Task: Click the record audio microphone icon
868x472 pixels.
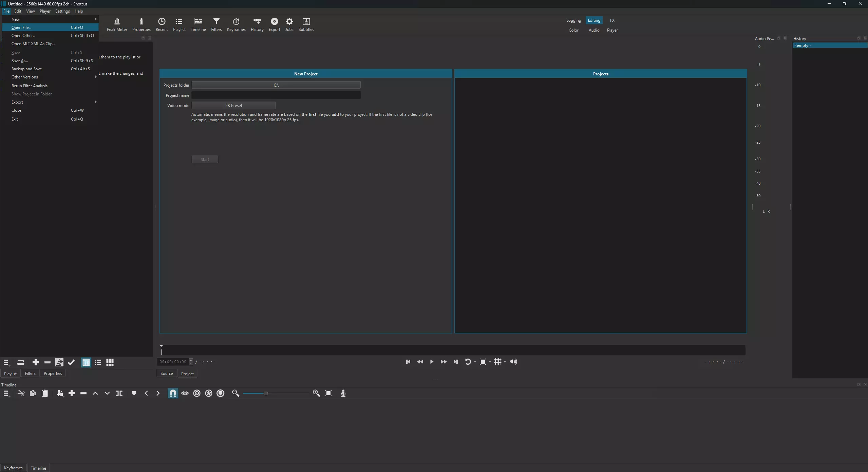Action: (x=343, y=393)
